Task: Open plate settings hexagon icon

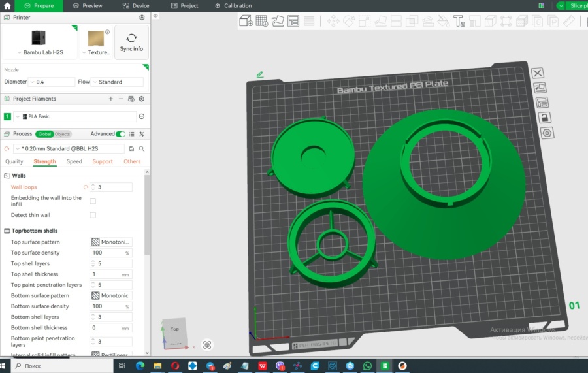Action: (547, 133)
